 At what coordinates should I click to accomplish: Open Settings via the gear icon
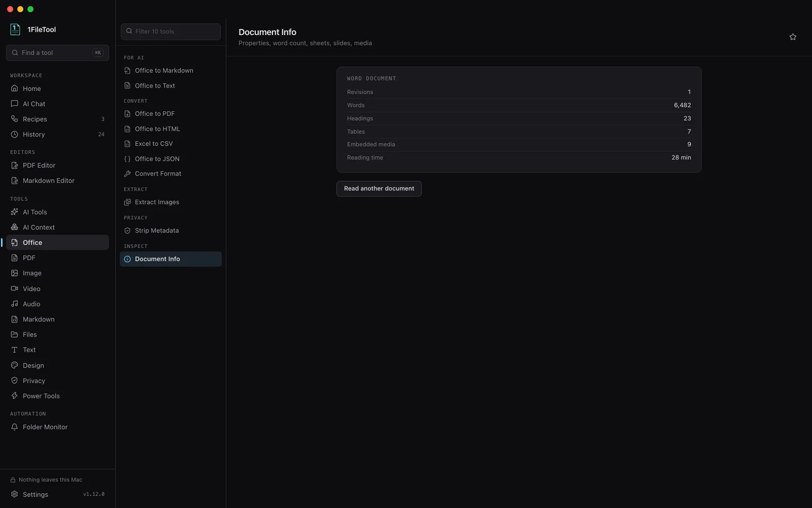pos(15,494)
